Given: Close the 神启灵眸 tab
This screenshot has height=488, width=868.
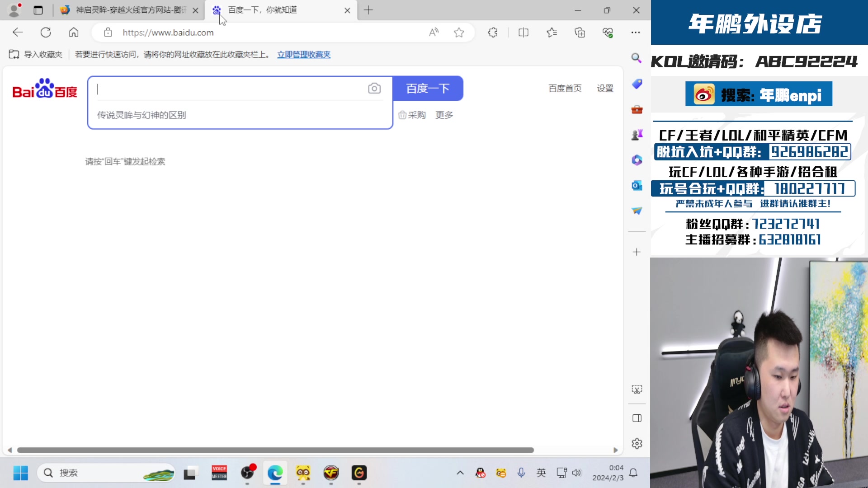Looking at the screenshot, I should click(x=195, y=10).
